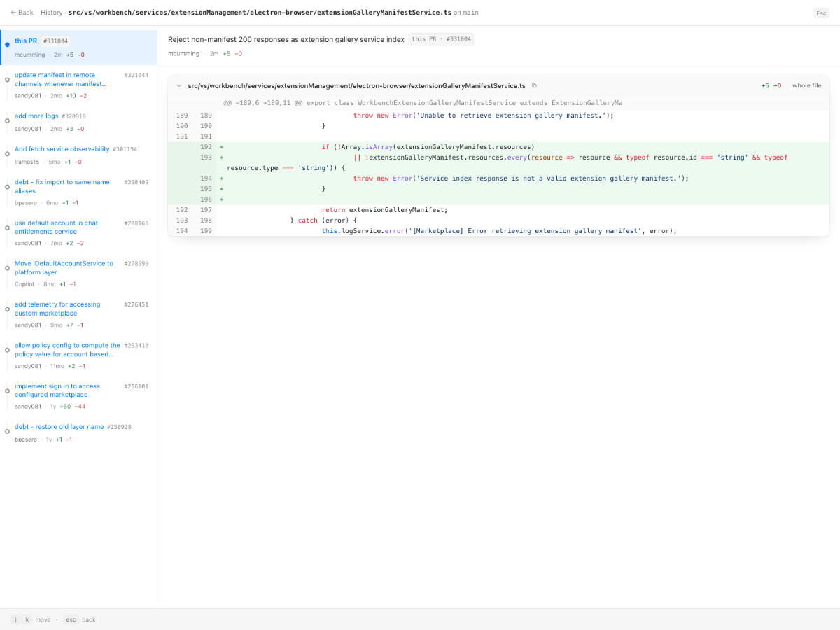Click author 'lramos15' in history list
Viewport: 840px width, 630px height.
click(x=27, y=162)
